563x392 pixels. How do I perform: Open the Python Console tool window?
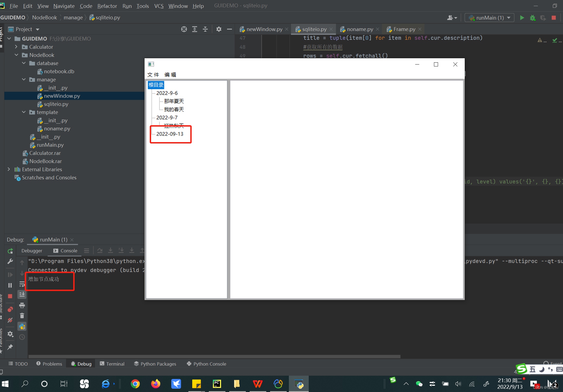[206, 364]
